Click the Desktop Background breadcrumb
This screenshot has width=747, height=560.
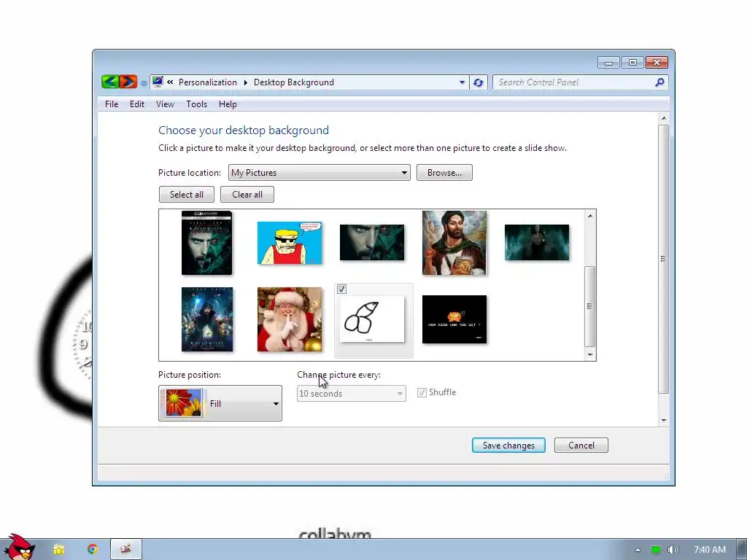[294, 82]
